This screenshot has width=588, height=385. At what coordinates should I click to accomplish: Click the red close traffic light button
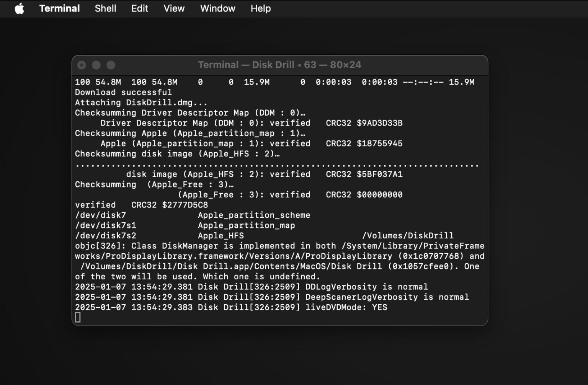[x=82, y=65]
